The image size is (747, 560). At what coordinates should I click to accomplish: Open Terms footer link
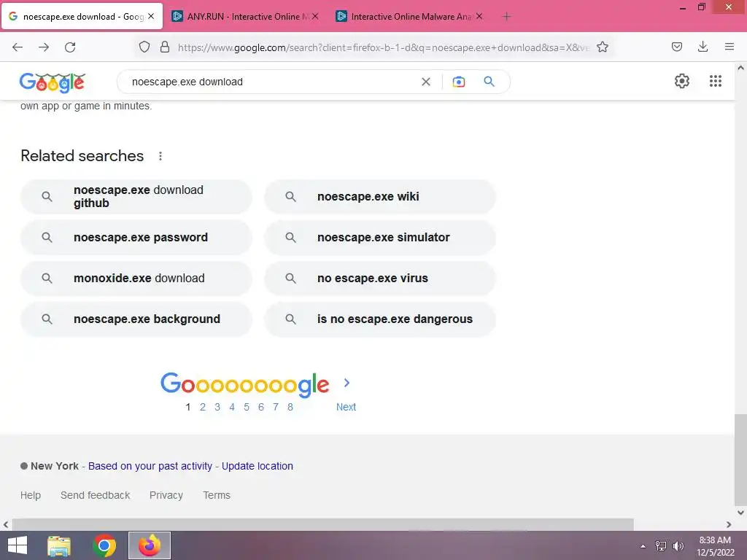(x=217, y=495)
